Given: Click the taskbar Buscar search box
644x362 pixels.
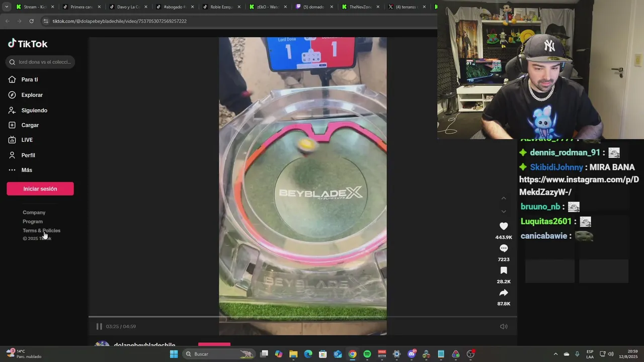Looking at the screenshot, I should (219, 354).
